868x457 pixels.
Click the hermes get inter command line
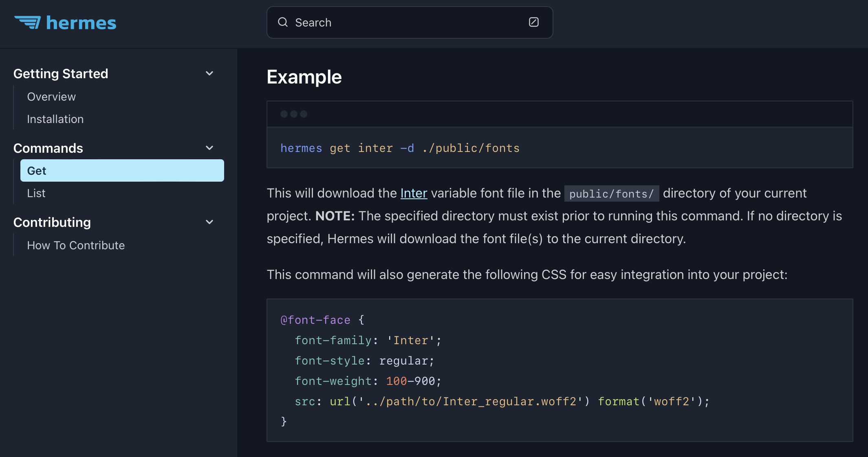(x=400, y=148)
